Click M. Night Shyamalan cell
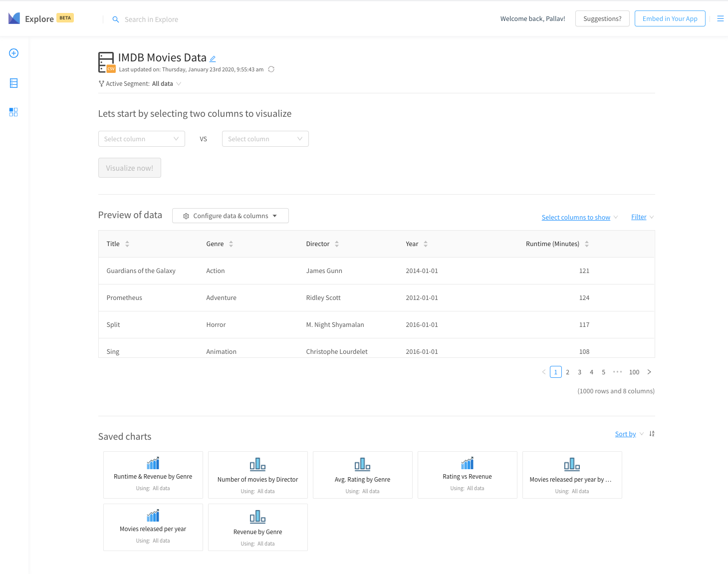Viewport: 728px width, 574px height. tap(335, 324)
